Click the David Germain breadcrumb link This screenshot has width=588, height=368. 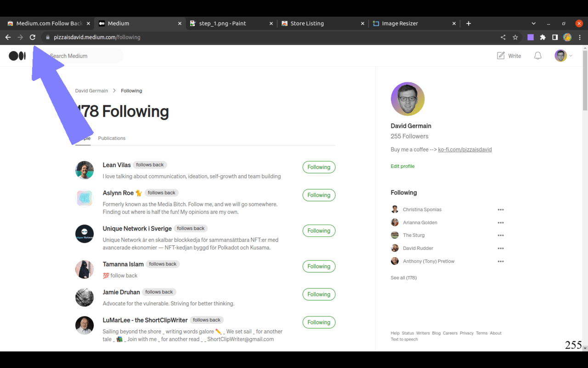pos(91,91)
